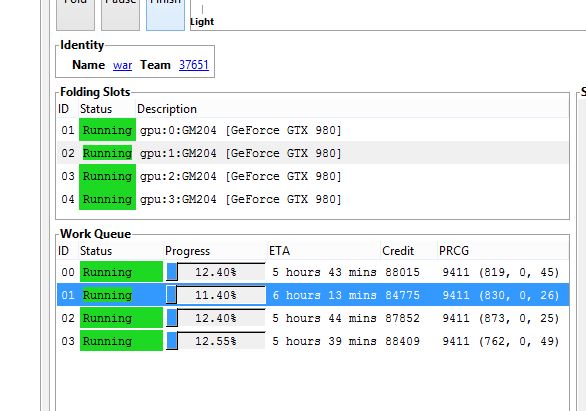The height and width of the screenshot is (411, 586).
Task: Click credit value 88409
Action: coord(403,341)
